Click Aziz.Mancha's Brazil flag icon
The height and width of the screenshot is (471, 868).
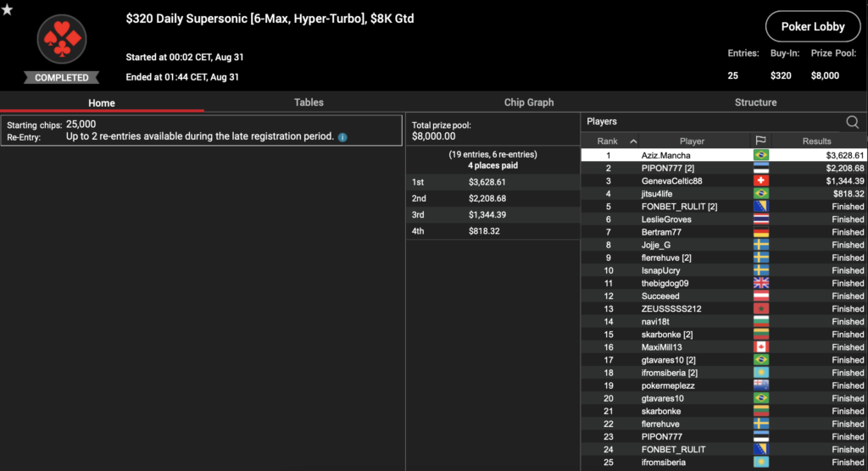point(760,155)
